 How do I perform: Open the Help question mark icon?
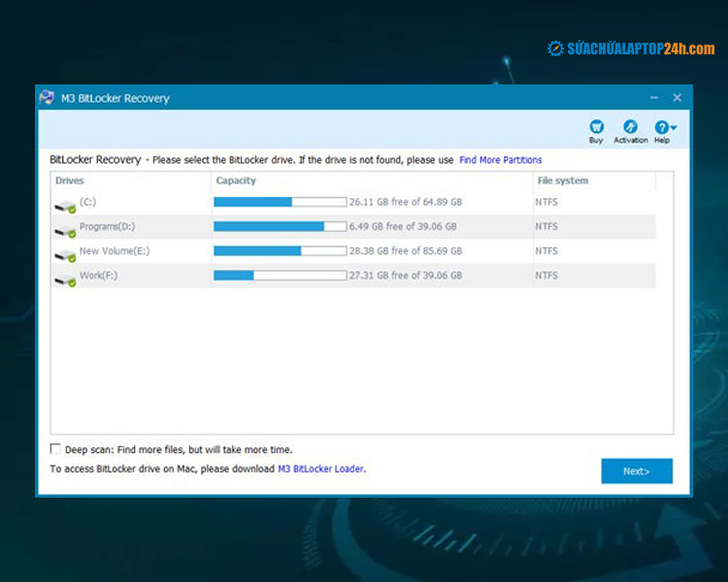click(x=661, y=127)
